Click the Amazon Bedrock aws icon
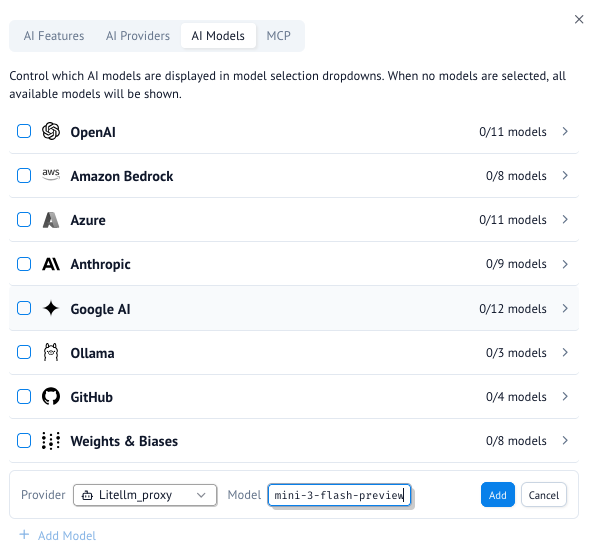The image size is (599, 553). pyautogui.click(x=51, y=175)
